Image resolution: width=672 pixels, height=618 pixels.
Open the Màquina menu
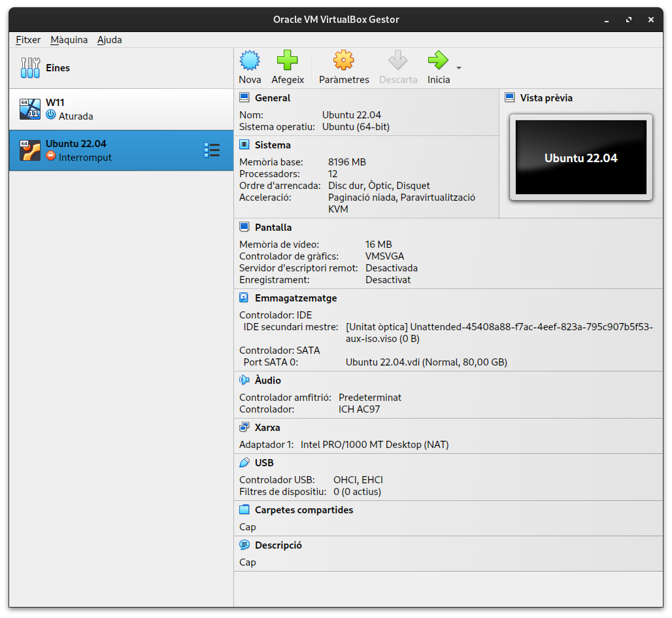click(69, 40)
